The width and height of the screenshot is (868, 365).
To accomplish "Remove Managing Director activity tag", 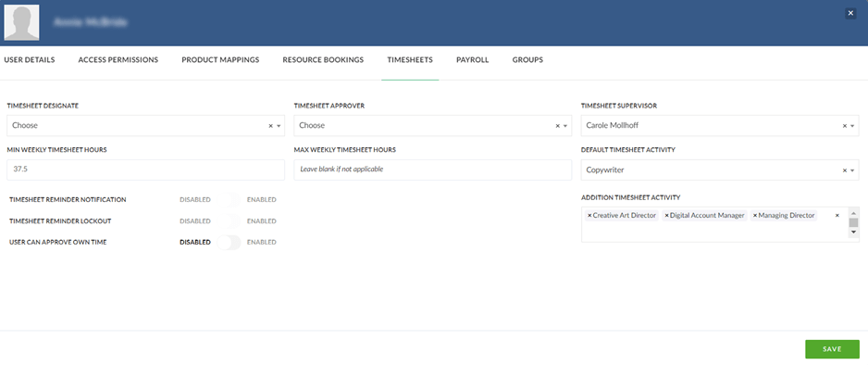I will pos(755,216).
